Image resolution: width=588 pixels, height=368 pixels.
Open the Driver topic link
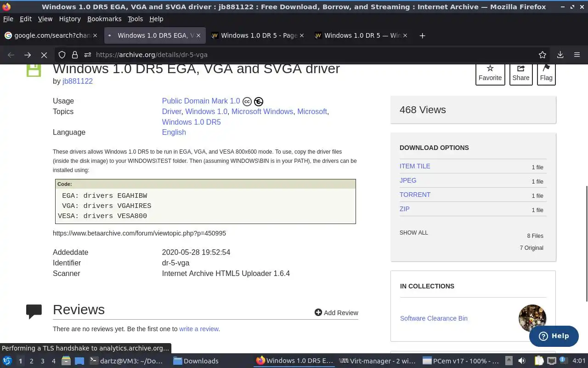coord(172,111)
